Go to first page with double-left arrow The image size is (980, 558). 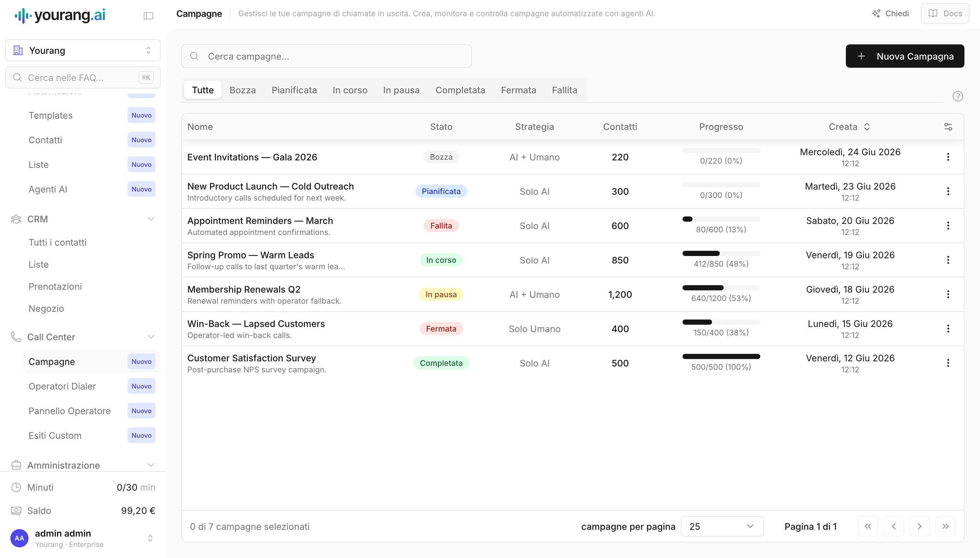click(x=868, y=526)
